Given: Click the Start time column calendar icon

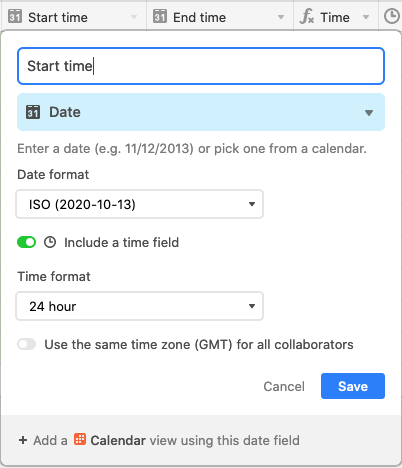Looking at the screenshot, I should (x=15, y=16).
